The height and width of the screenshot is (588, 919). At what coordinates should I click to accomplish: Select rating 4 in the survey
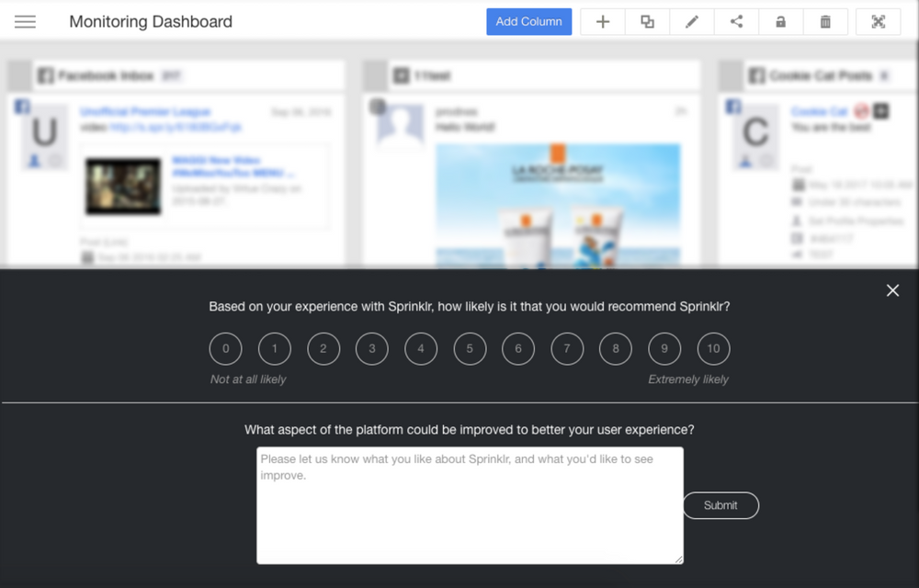[421, 348]
